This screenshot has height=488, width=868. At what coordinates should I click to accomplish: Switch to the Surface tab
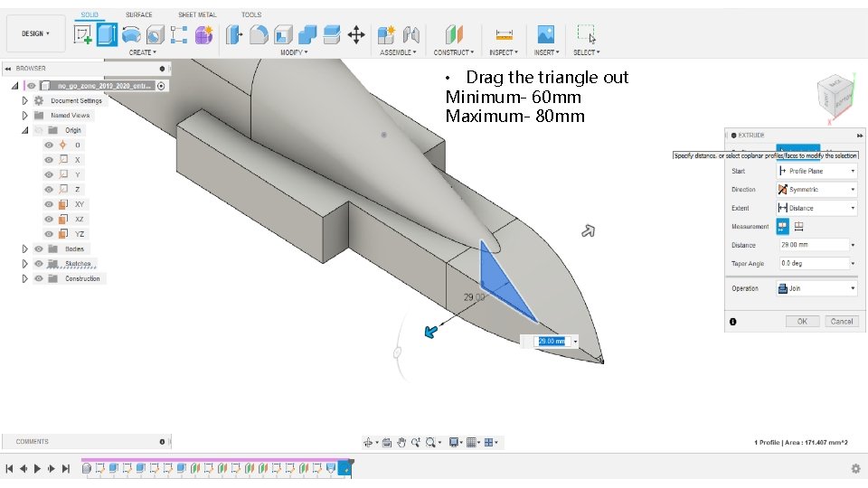138,14
